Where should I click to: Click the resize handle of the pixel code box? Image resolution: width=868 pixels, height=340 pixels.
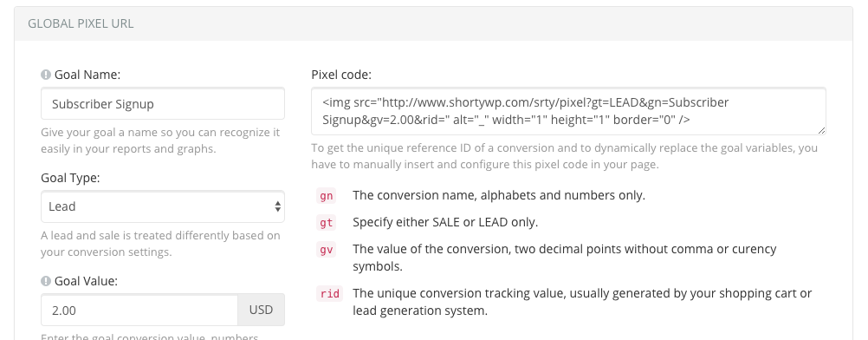(x=821, y=130)
